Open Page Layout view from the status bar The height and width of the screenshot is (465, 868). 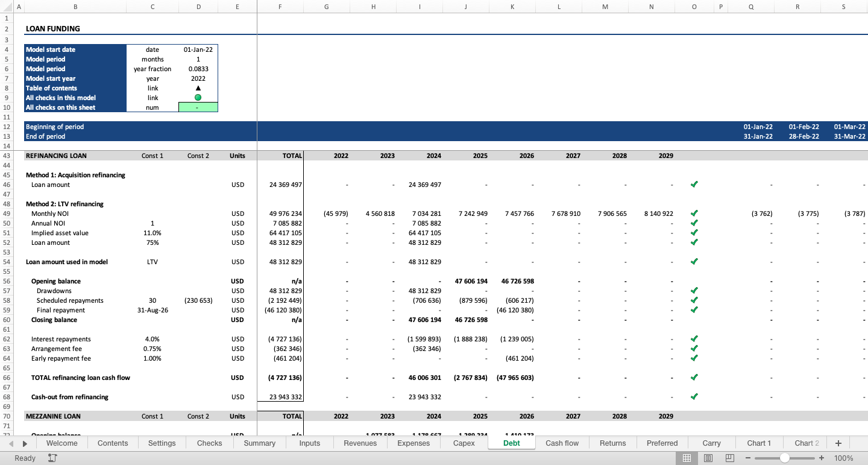click(708, 458)
